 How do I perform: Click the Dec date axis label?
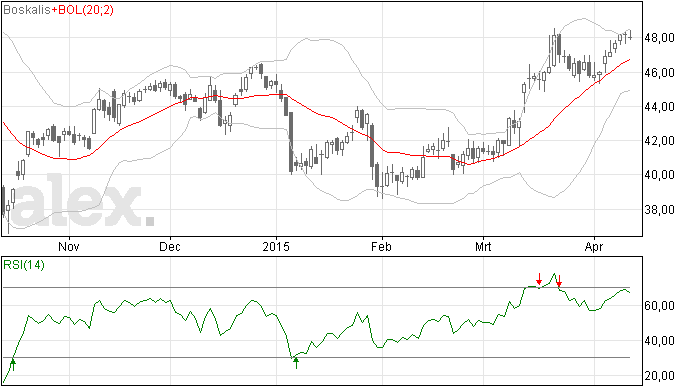(x=170, y=247)
